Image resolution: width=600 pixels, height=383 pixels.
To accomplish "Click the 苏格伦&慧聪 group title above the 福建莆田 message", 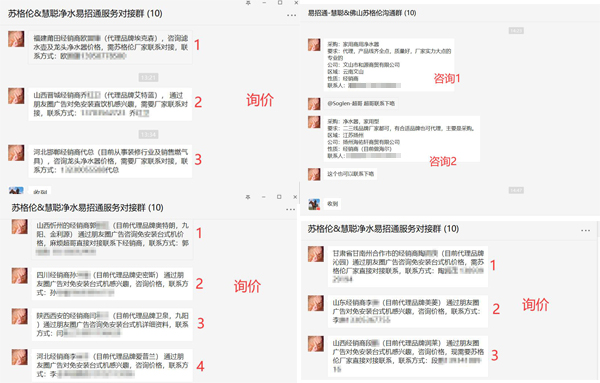I will click(85, 14).
